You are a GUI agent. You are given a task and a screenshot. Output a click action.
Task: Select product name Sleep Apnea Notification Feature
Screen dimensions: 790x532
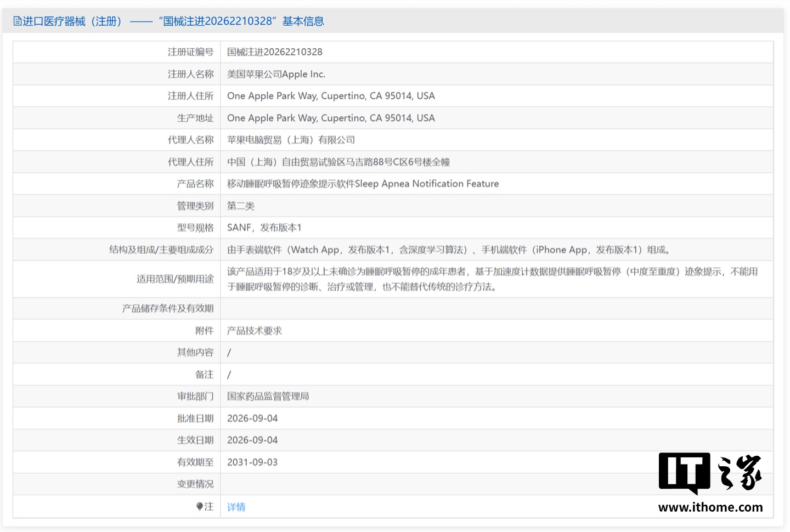point(363,184)
